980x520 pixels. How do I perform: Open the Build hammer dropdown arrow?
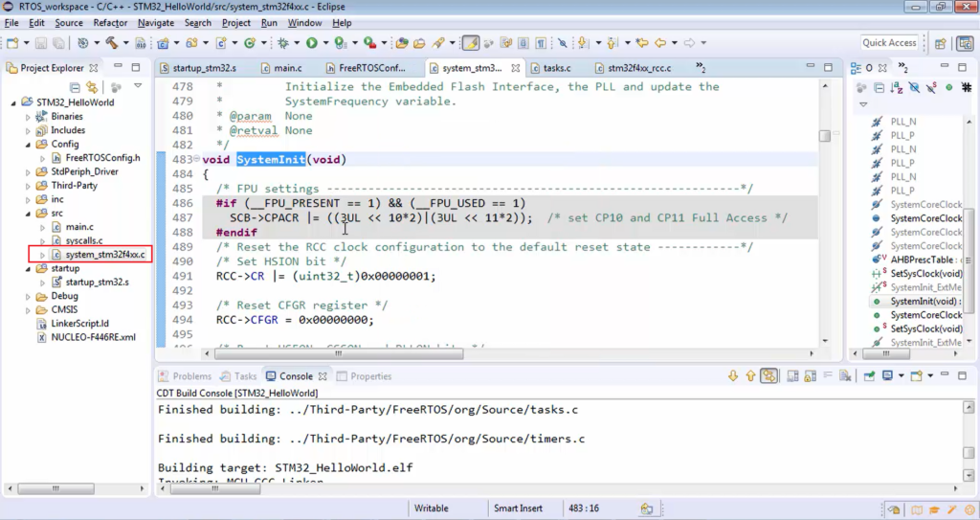pos(125,43)
